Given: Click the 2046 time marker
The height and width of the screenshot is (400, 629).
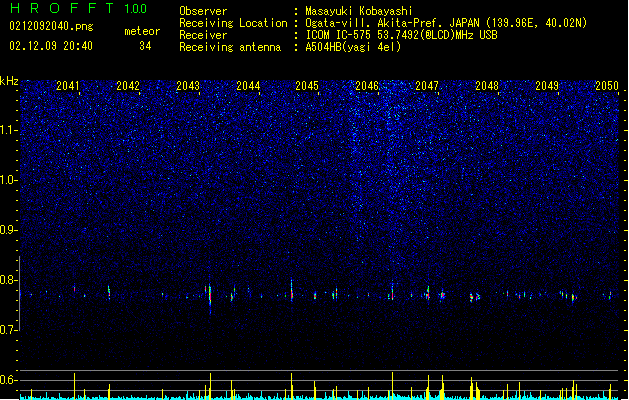Looking at the screenshot, I should pyautogui.click(x=367, y=86).
